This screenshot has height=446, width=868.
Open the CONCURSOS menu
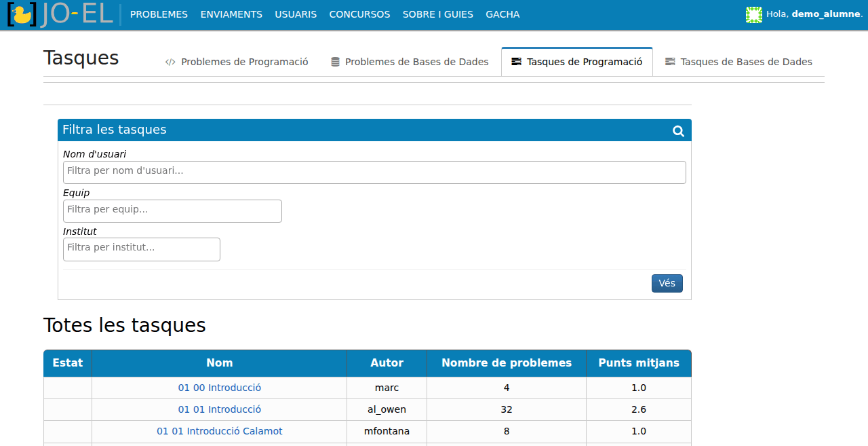click(x=359, y=14)
